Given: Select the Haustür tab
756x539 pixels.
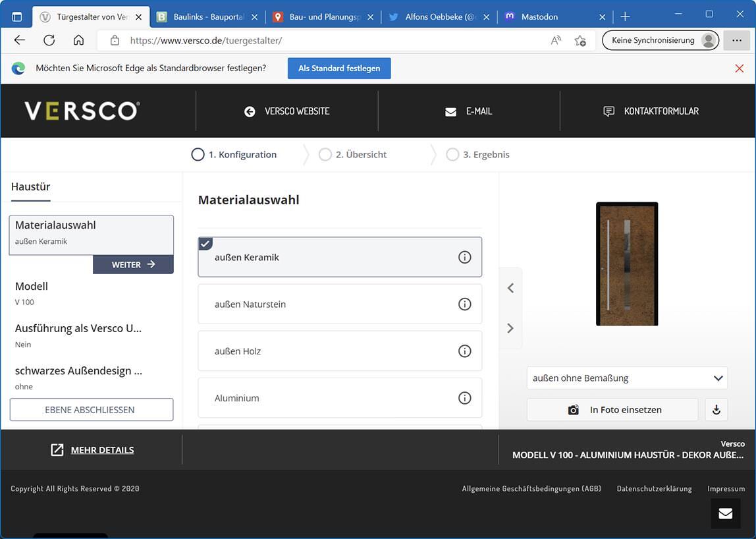Looking at the screenshot, I should (x=30, y=186).
